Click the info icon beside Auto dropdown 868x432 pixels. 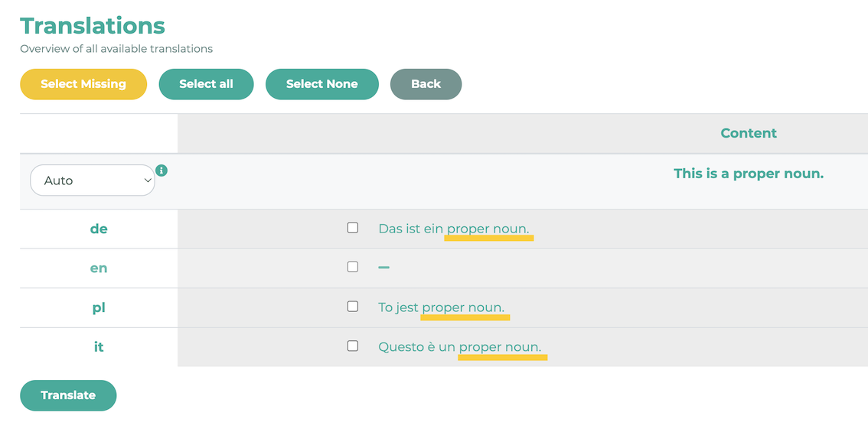[162, 171]
